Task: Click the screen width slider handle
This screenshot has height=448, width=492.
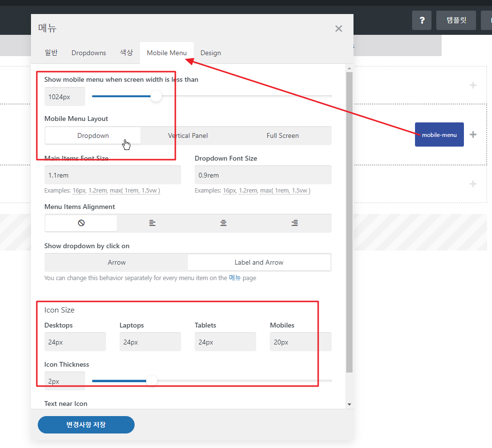Action: tap(155, 96)
